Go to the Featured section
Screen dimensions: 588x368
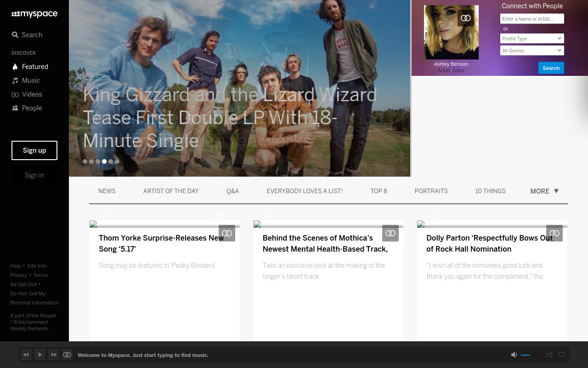click(x=30, y=67)
